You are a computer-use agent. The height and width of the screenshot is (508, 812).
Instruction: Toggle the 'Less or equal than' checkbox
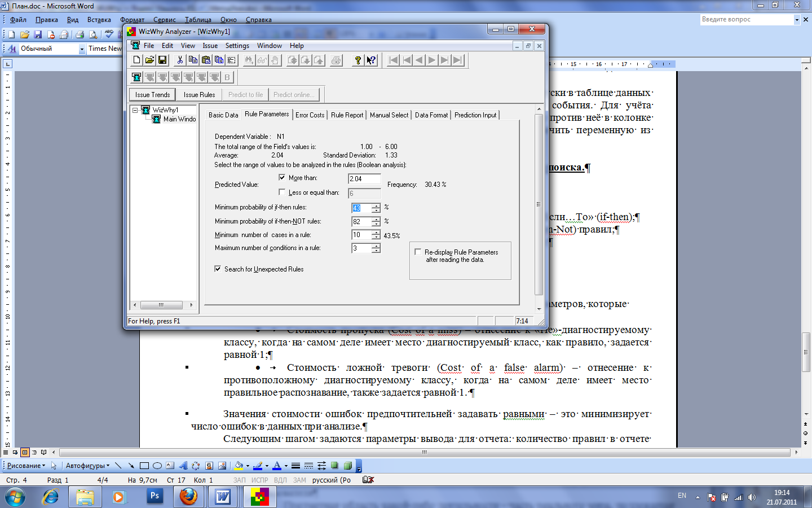(282, 192)
